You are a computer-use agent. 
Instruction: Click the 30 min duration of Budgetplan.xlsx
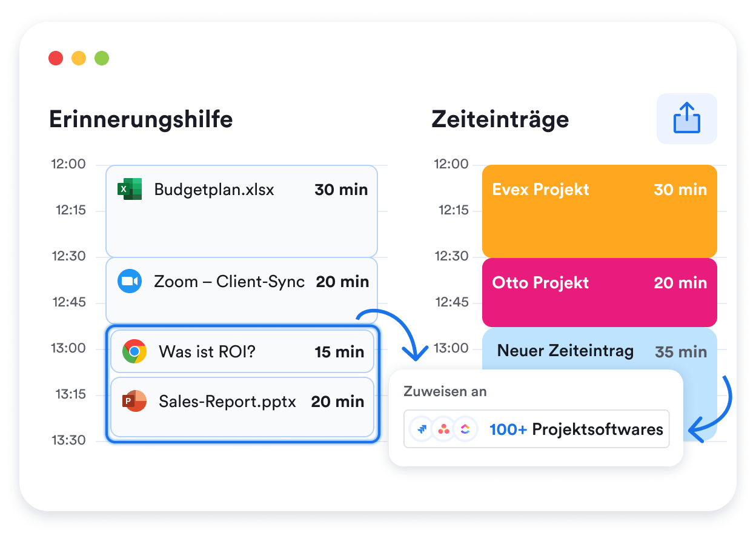pyautogui.click(x=341, y=190)
